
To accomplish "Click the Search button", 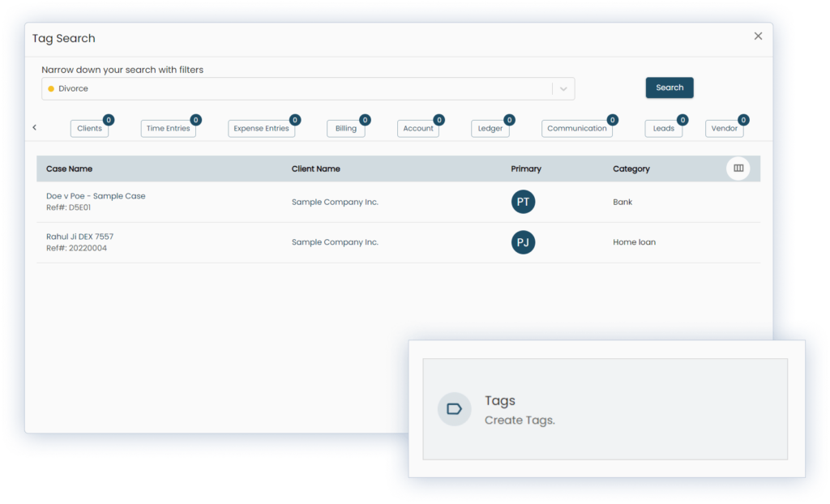I will [x=669, y=88].
